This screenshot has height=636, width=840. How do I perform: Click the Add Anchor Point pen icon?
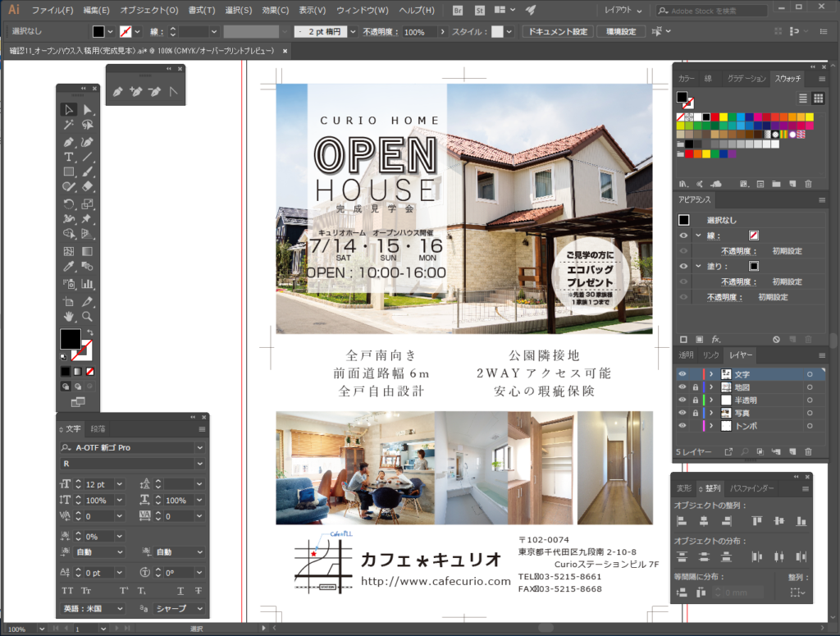pyautogui.click(x=136, y=92)
